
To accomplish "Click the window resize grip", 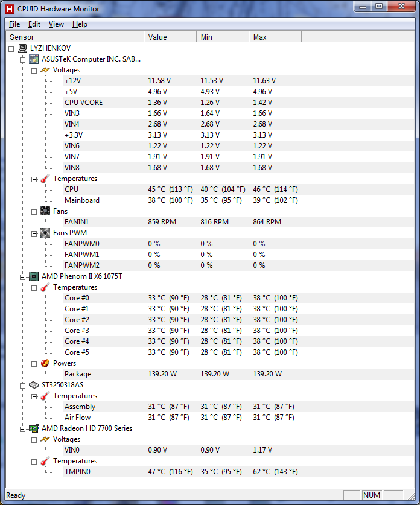I will [411, 496].
